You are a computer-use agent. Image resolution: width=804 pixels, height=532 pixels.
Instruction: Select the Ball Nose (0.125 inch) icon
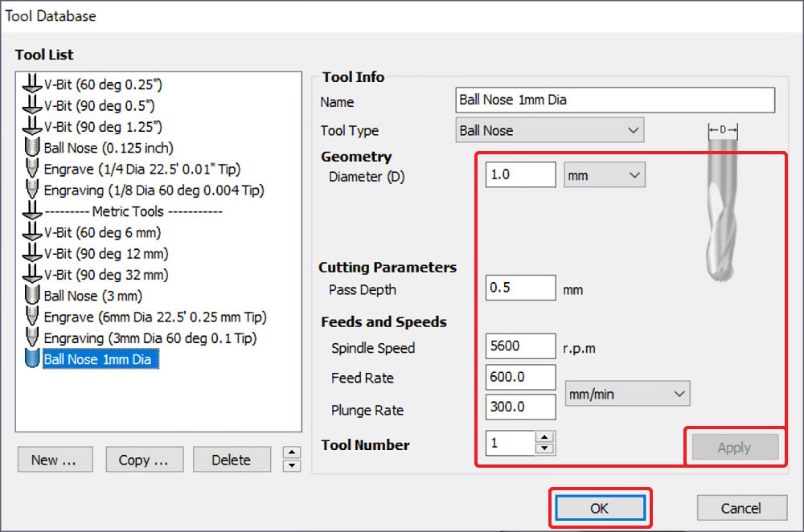click(x=32, y=148)
